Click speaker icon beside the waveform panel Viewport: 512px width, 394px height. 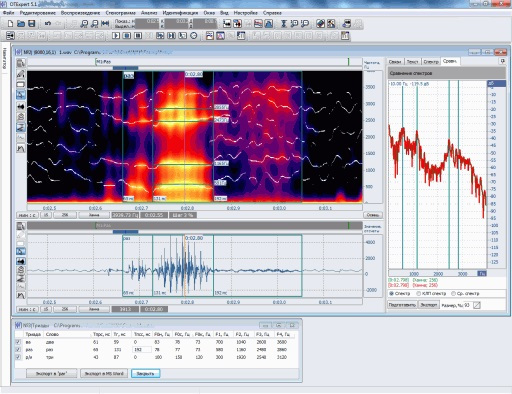click(21, 261)
